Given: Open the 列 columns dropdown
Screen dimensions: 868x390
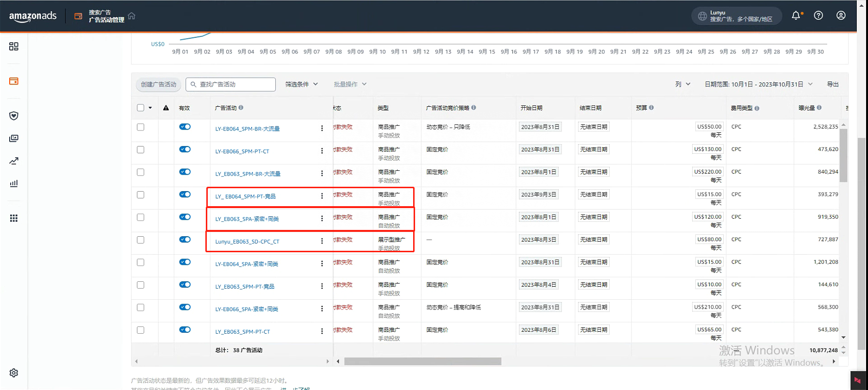Looking at the screenshot, I should tap(683, 84).
